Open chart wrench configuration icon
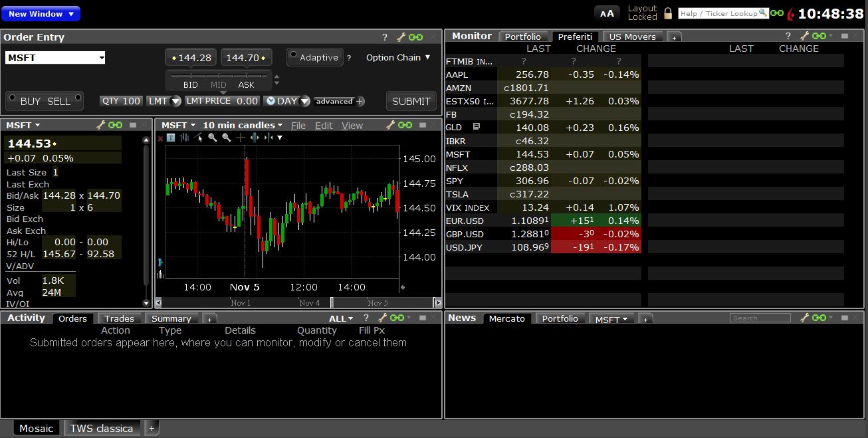Screen dimensions: 868x438 pos(390,125)
